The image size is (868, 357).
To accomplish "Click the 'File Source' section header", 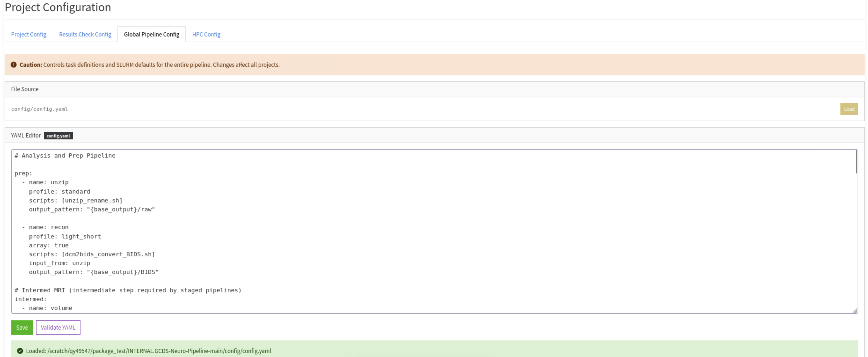I will [x=25, y=89].
